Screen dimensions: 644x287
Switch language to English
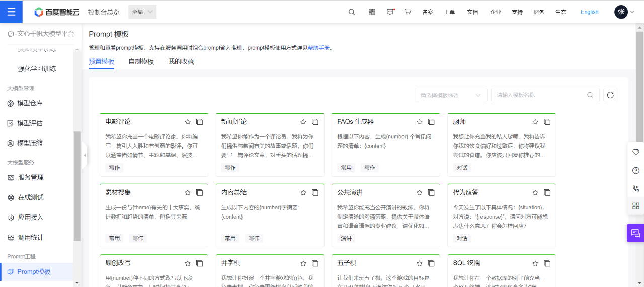pos(589,12)
